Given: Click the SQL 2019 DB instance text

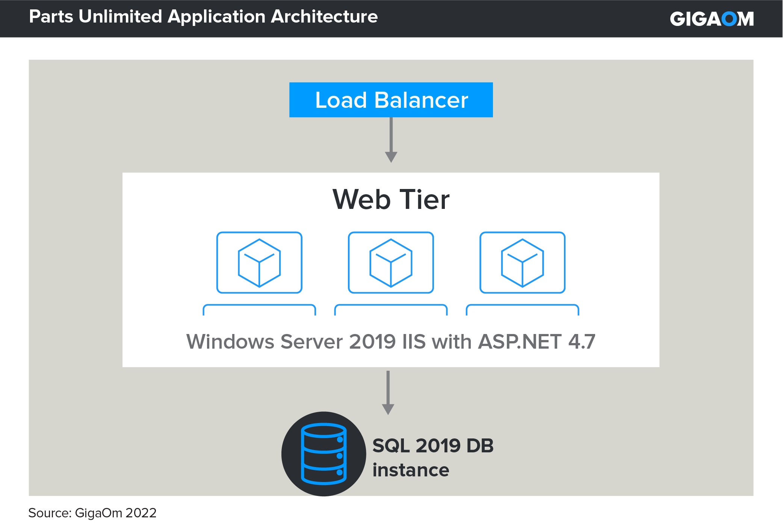Looking at the screenshot, I should 433,446.
